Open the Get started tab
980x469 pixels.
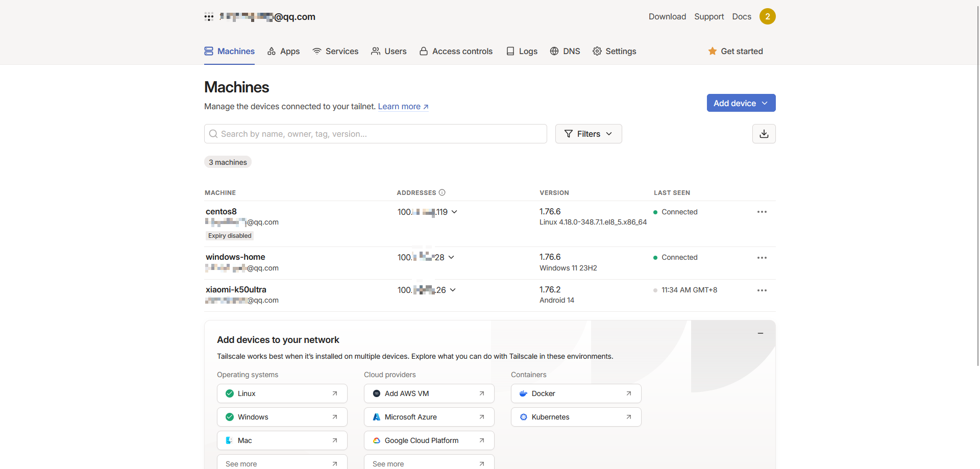pos(736,51)
